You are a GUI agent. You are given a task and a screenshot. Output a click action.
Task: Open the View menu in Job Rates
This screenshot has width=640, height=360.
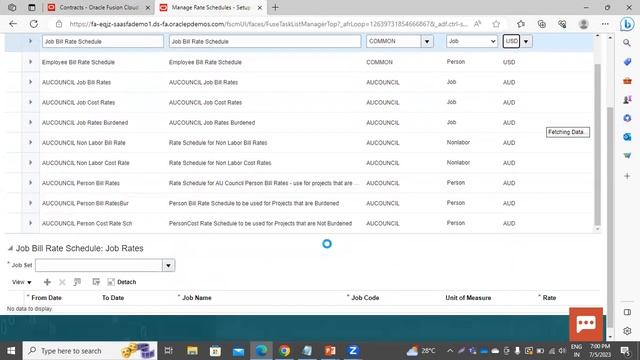click(22, 282)
